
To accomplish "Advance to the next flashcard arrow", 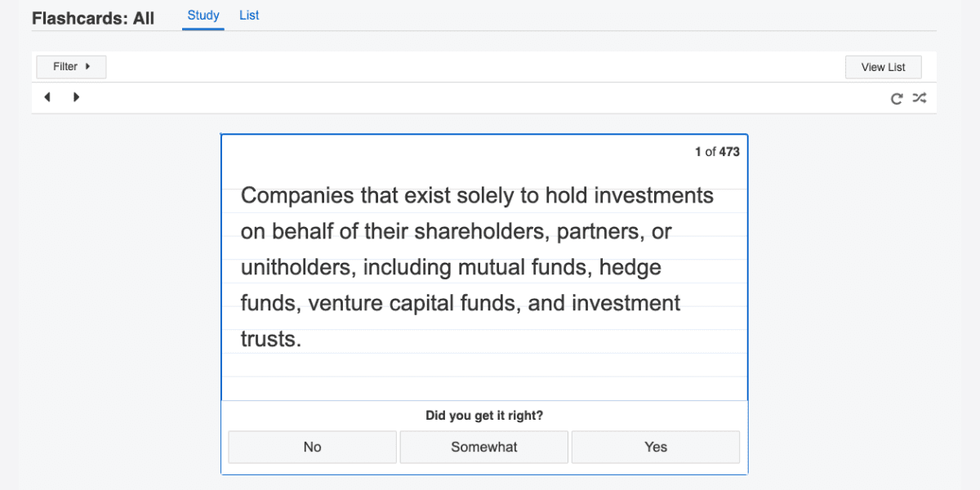I will (76, 97).
